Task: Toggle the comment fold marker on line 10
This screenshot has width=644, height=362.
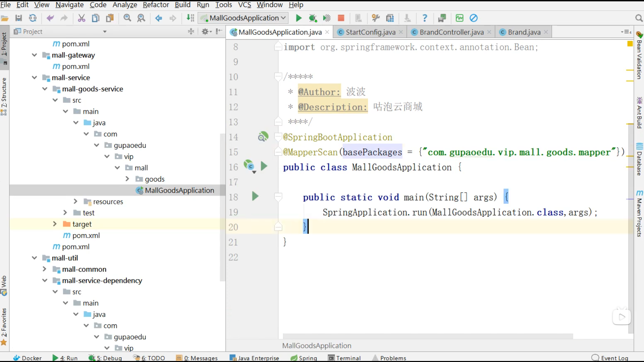Action: [278, 77]
